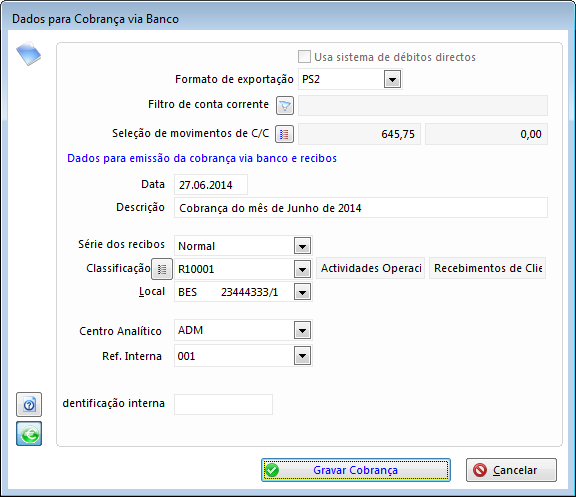Viewport: 576px width, 497px height.
Task: Click the list icon beside Classificação
Action: [162, 269]
